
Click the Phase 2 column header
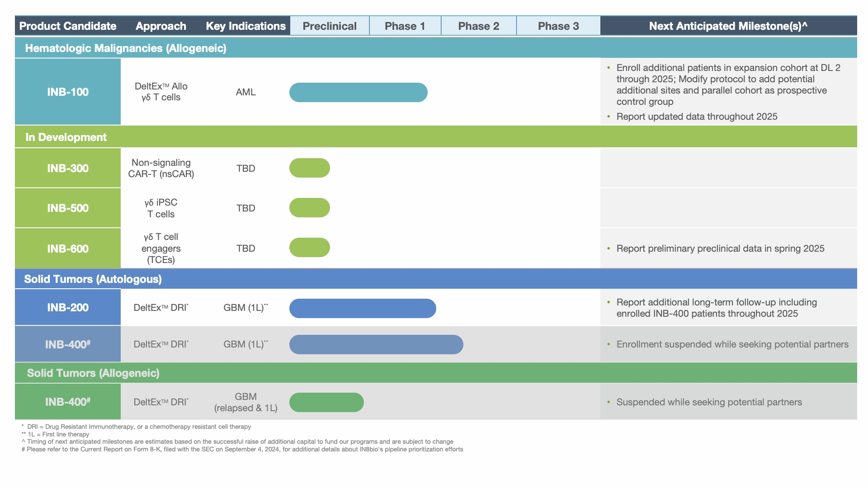coord(478,26)
